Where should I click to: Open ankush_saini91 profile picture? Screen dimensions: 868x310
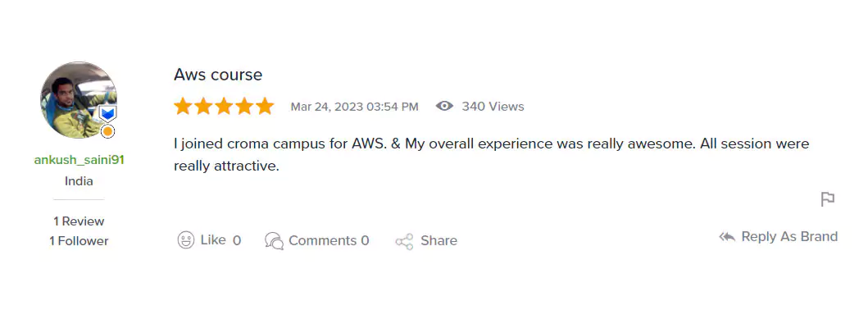pyautogui.click(x=79, y=100)
